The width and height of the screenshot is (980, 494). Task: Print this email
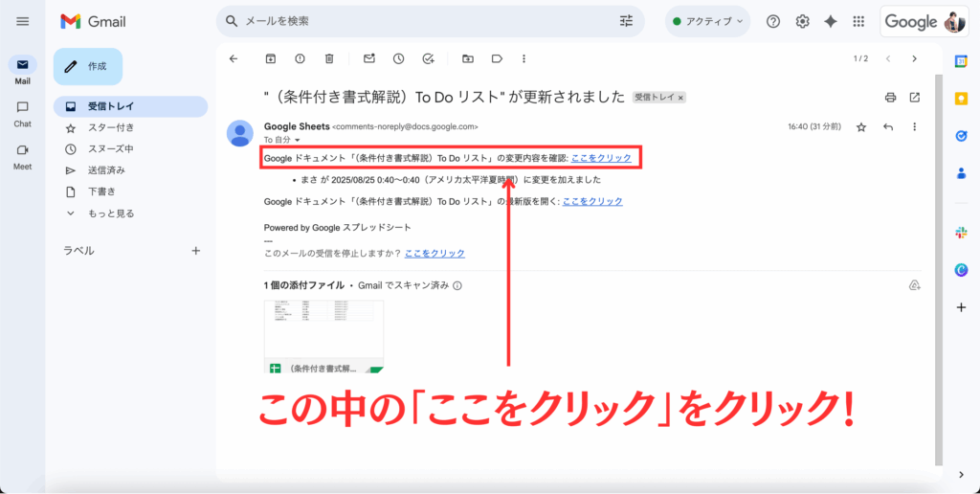891,98
